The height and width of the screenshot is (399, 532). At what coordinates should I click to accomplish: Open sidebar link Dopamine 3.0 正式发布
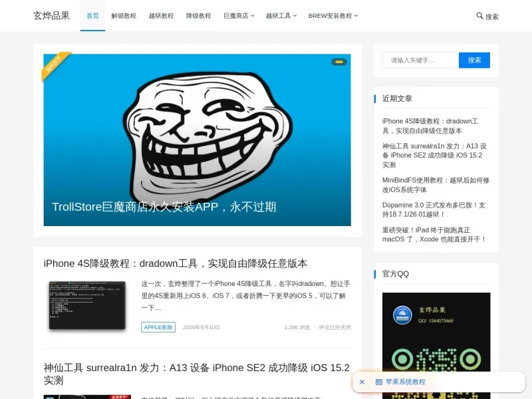(434, 209)
